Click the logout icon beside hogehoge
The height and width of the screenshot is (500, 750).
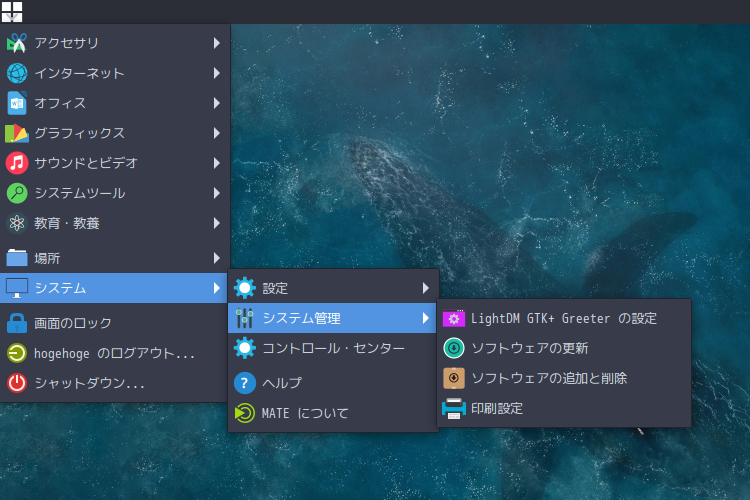(x=17, y=354)
